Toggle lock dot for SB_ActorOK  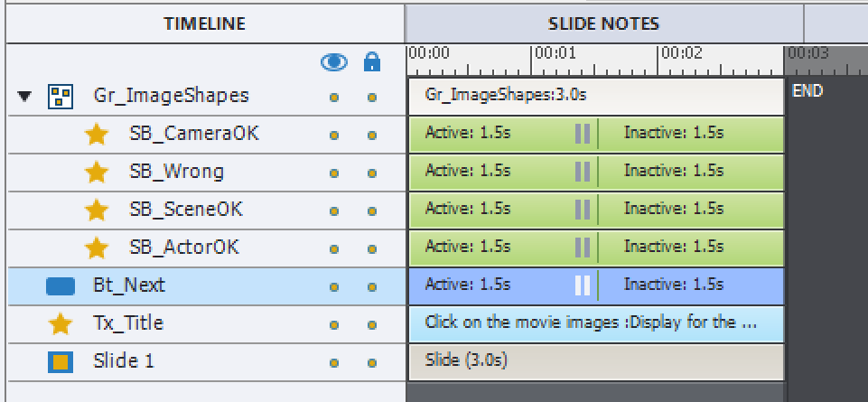371,248
